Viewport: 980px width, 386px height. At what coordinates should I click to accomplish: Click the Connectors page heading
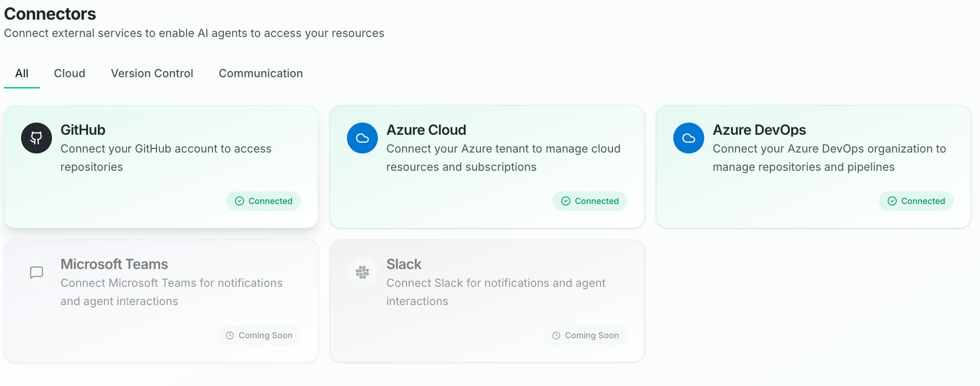50,14
